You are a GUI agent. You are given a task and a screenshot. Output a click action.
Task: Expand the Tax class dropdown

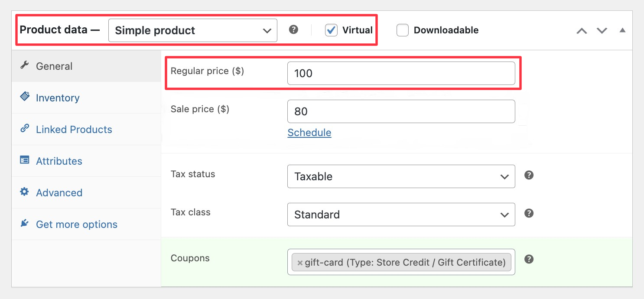click(401, 214)
